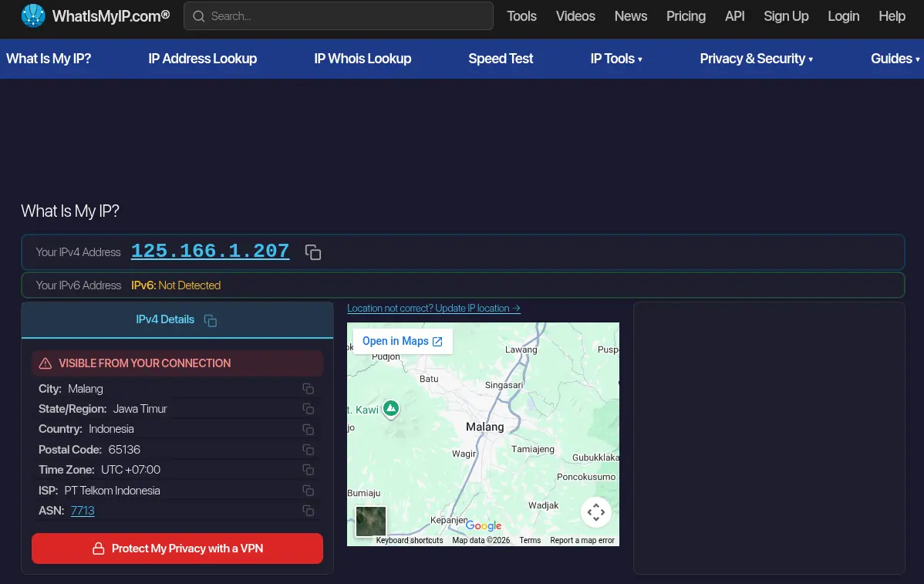Click the Lawang label on map
The width and height of the screenshot is (924, 584).
click(x=521, y=349)
